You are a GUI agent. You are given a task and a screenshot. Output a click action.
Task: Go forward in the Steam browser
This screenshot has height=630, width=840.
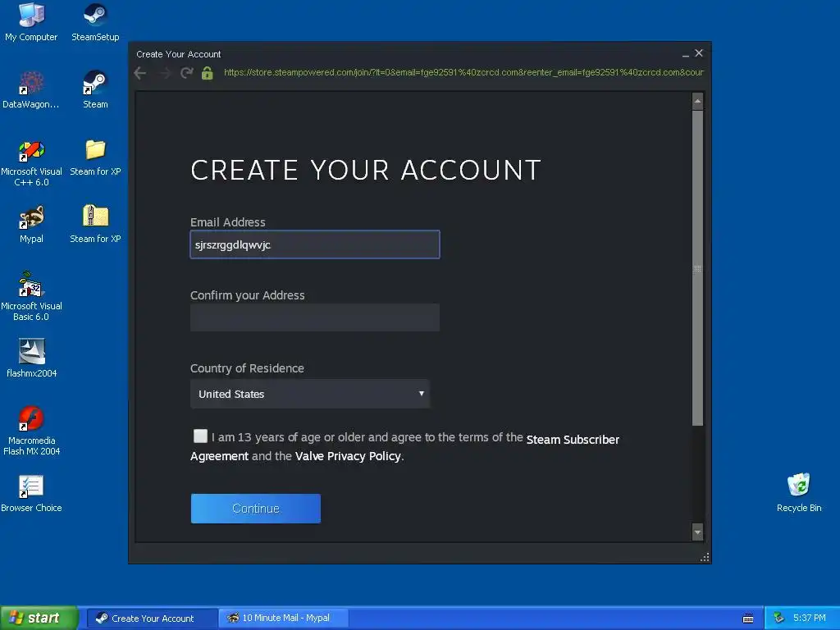164,73
